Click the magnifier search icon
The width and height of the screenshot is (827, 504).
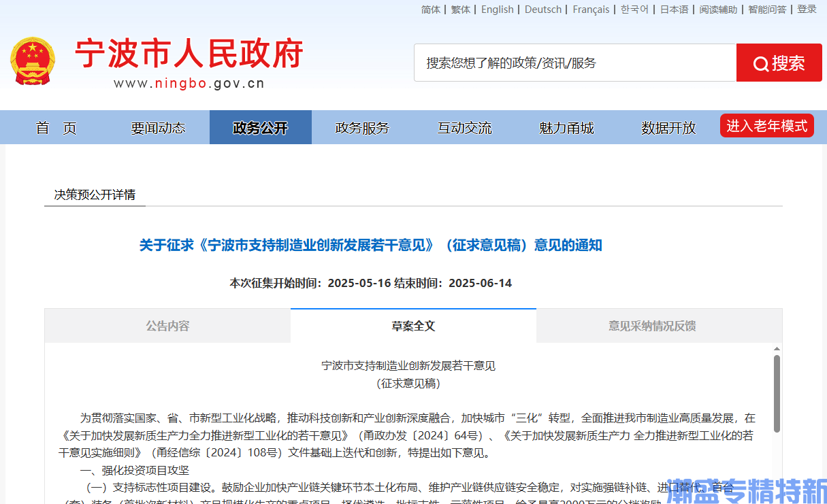click(x=760, y=63)
